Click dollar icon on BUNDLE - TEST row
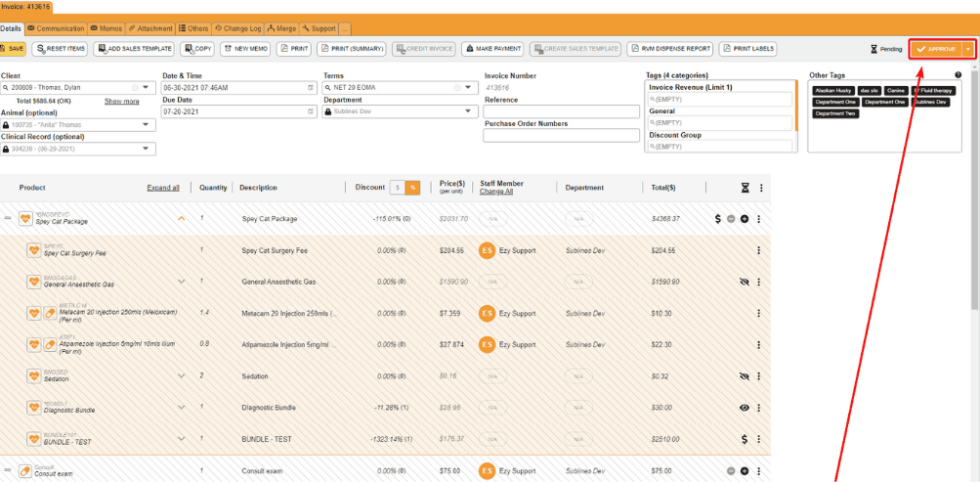 pos(745,439)
